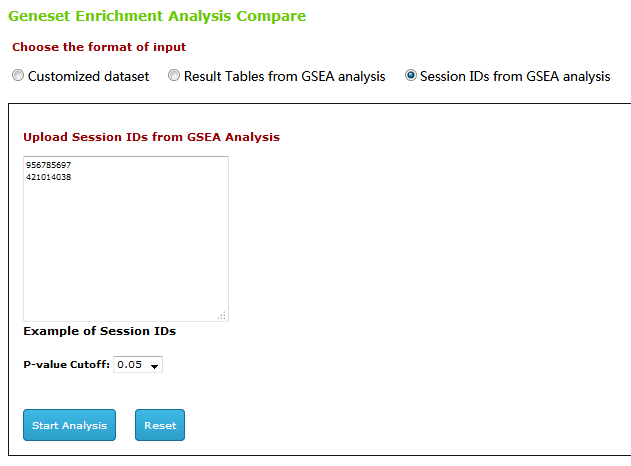Screen dimensions: 631x466
Task: Click the session ID 956785697 line
Action: (x=48, y=165)
